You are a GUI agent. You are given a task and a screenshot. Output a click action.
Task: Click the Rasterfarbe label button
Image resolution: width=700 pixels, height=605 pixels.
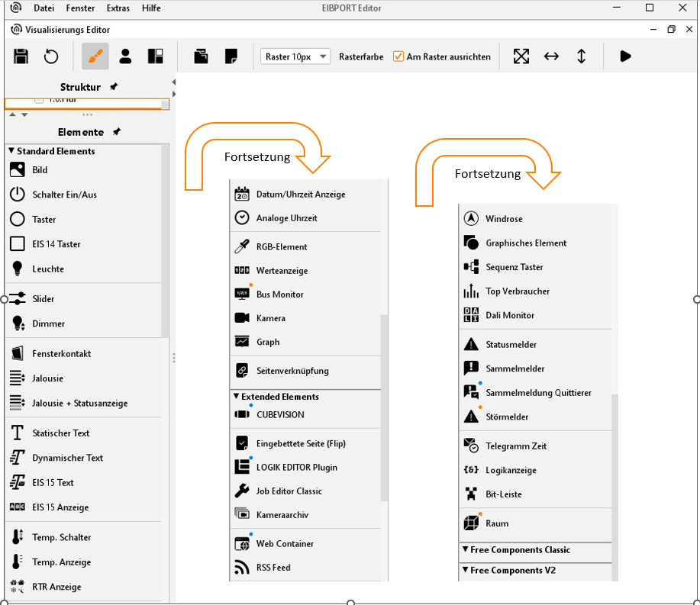pyautogui.click(x=361, y=56)
